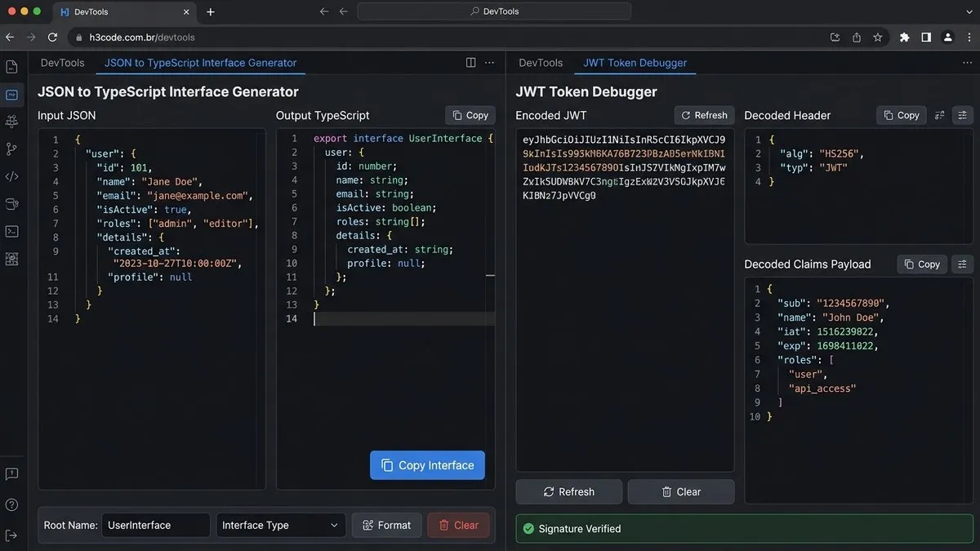
Task: Open the browser three-dot menu
Action: coord(969,38)
